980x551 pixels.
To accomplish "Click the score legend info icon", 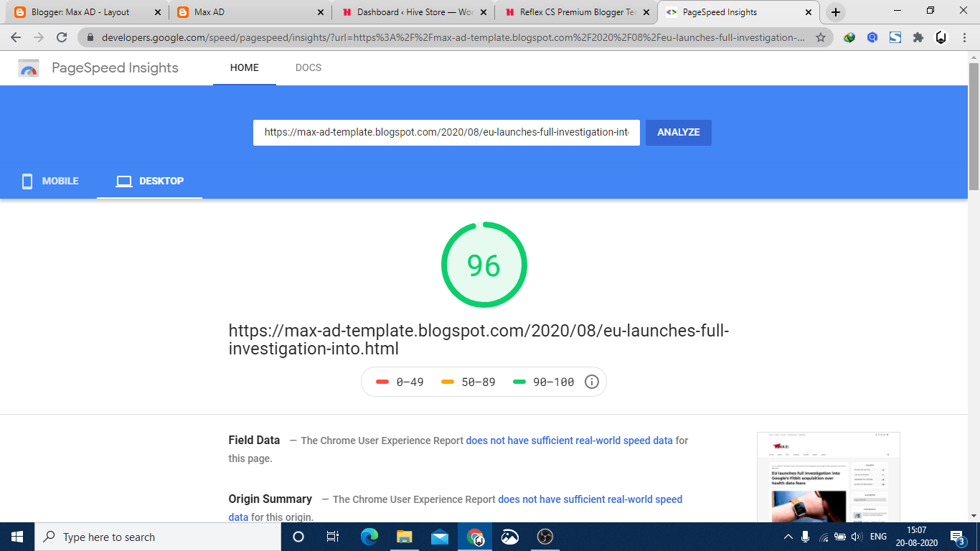I will pos(592,382).
